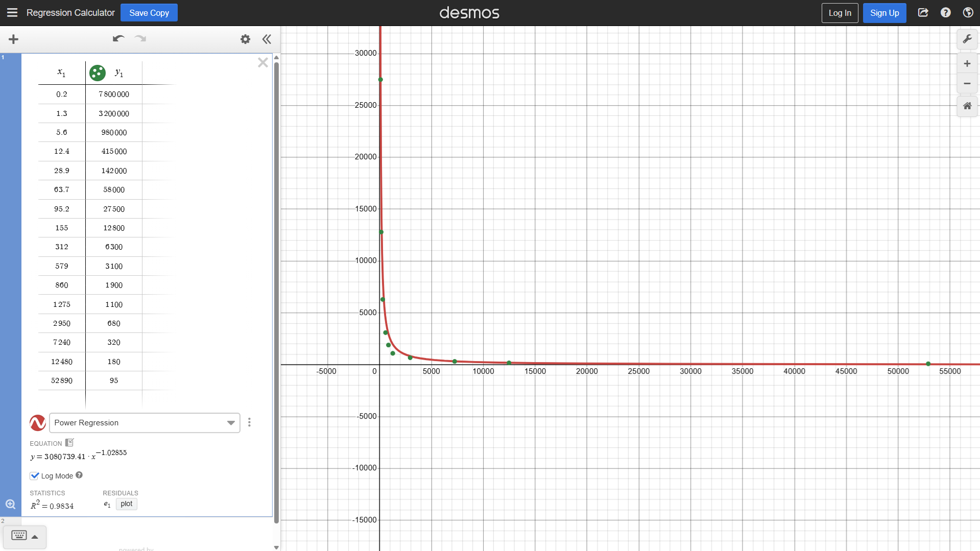Click the regression equation text
Viewport: 980px width, 551px height.
click(79, 454)
